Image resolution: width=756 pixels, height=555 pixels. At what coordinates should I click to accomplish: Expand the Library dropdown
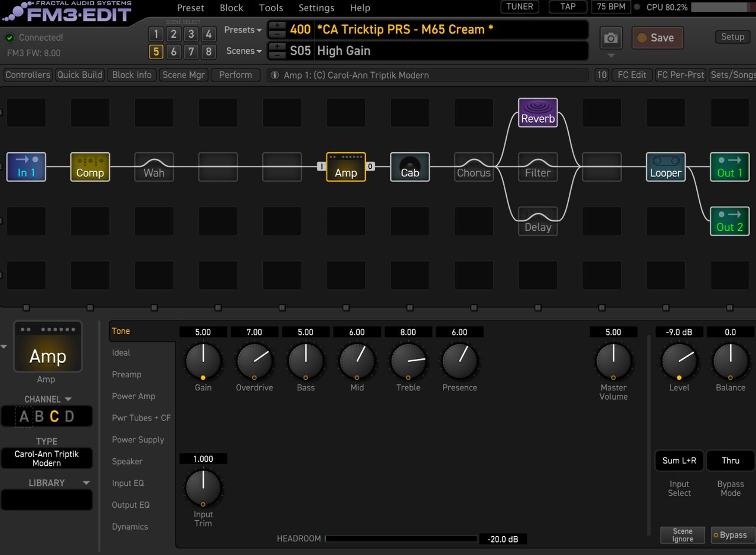(x=86, y=483)
